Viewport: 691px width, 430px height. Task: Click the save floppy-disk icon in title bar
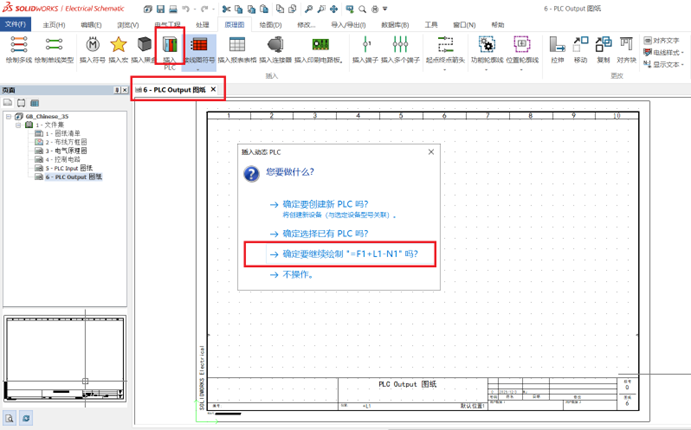[x=160, y=9]
